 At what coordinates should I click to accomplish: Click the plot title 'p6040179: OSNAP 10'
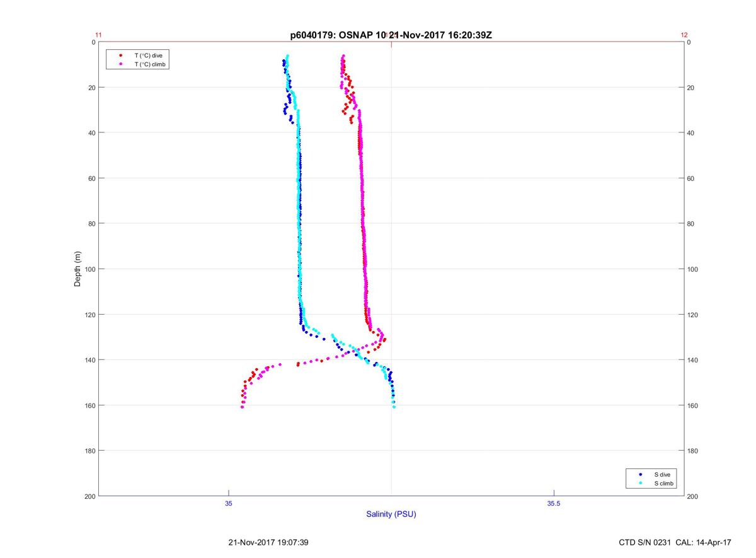pos(338,35)
